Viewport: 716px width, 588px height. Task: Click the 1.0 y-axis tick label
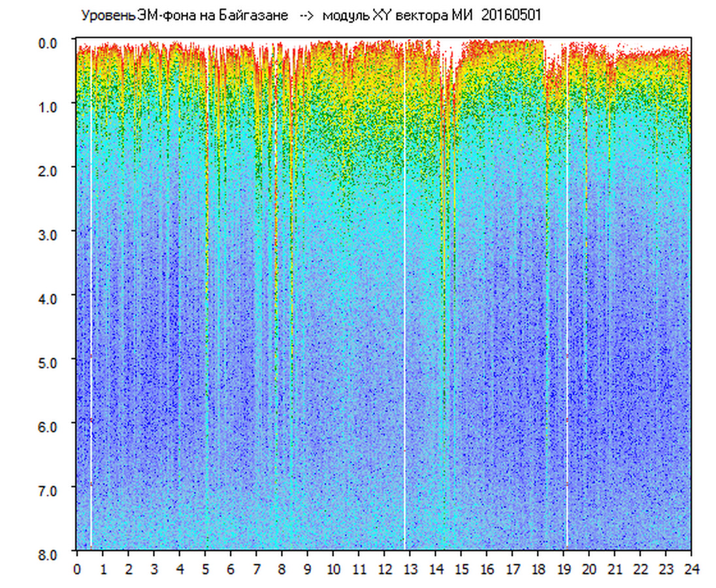pyautogui.click(x=50, y=106)
